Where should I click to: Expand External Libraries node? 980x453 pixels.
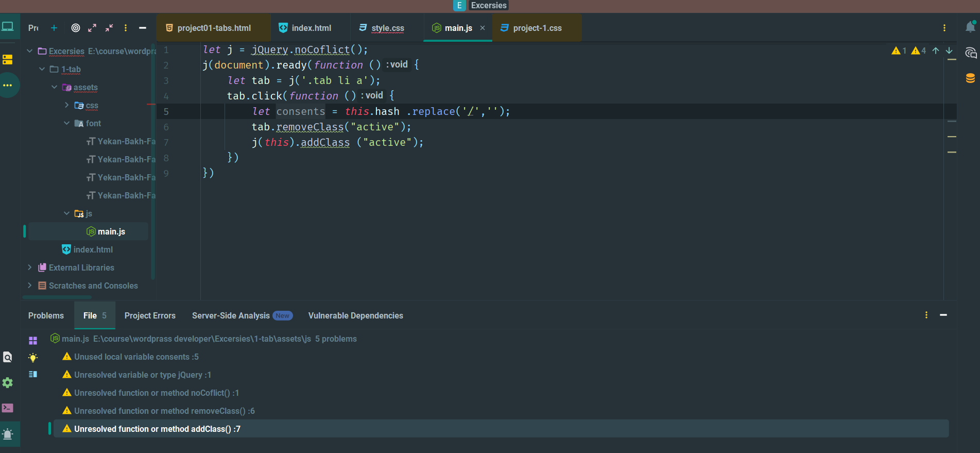coord(30,267)
